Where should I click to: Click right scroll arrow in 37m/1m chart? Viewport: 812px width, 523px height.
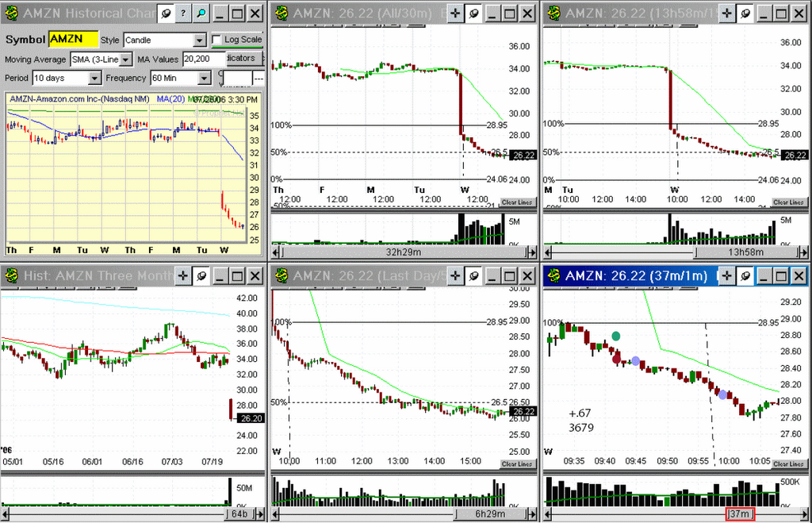(x=804, y=514)
